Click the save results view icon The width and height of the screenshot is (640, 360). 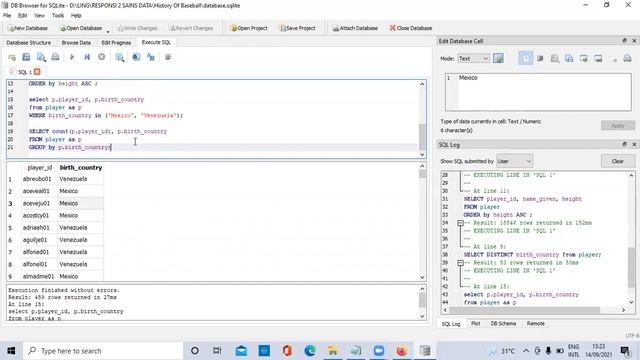pos(119,57)
